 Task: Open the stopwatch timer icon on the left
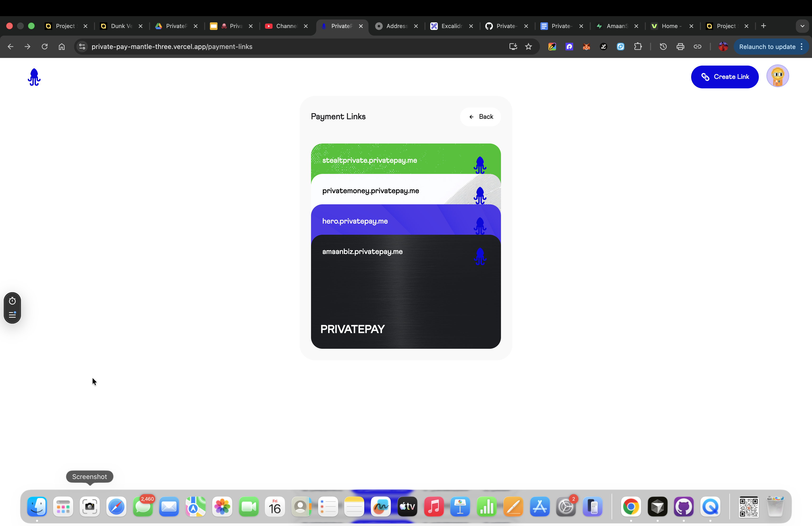pos(12,300)
